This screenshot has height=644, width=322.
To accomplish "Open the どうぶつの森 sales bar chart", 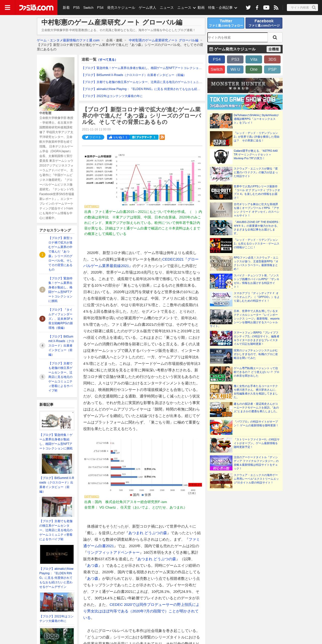I will click(143, 468).
